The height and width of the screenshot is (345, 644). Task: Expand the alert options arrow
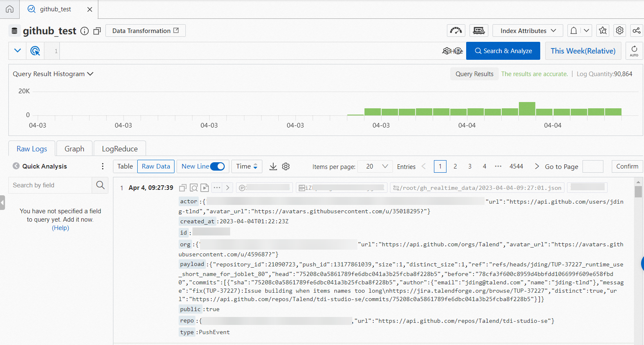(586, 31)
